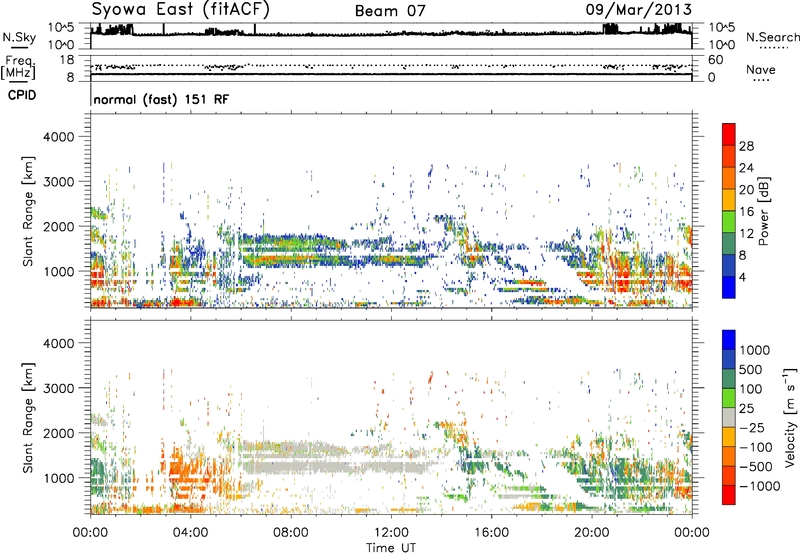Click the '4' label on power colorbar
800x554 pixels.
click(743, 277)
